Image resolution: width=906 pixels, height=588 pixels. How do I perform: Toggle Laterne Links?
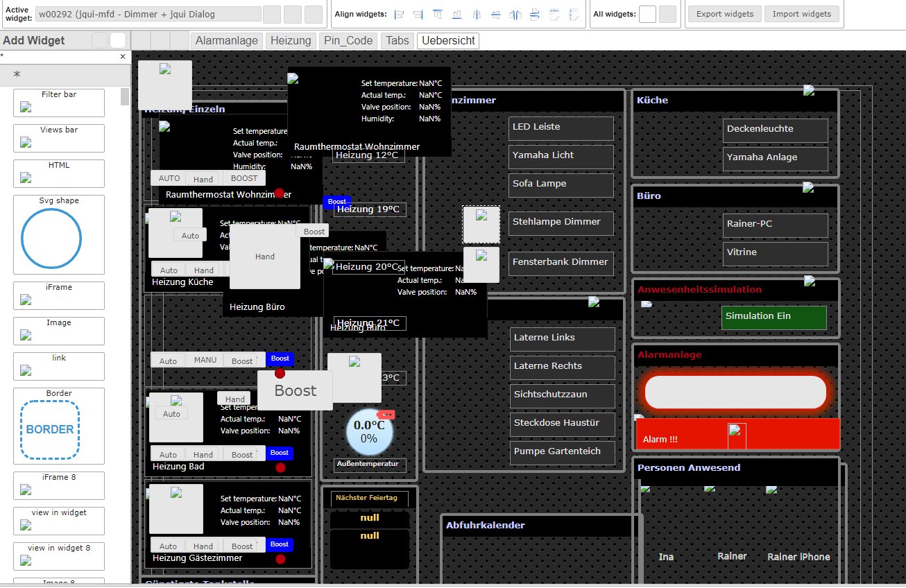click(x=563, y=339)
